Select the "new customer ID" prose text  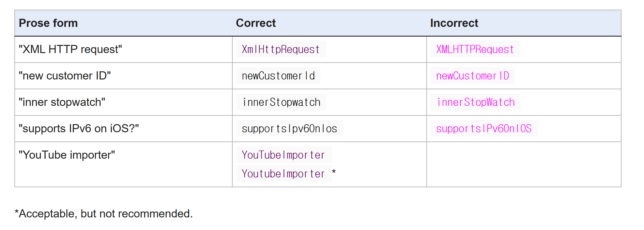coord(64,76)
